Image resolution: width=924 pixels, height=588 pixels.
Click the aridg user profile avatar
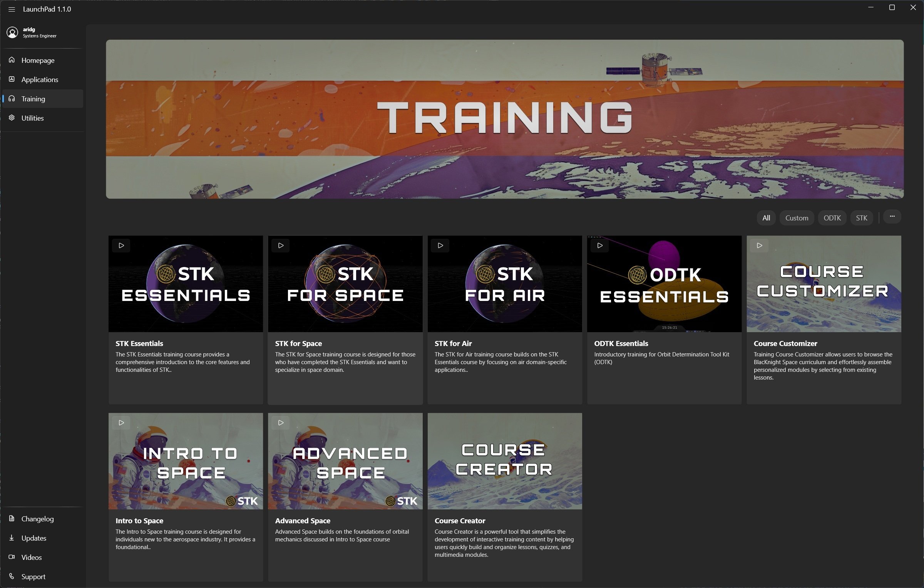coord(12,33)
